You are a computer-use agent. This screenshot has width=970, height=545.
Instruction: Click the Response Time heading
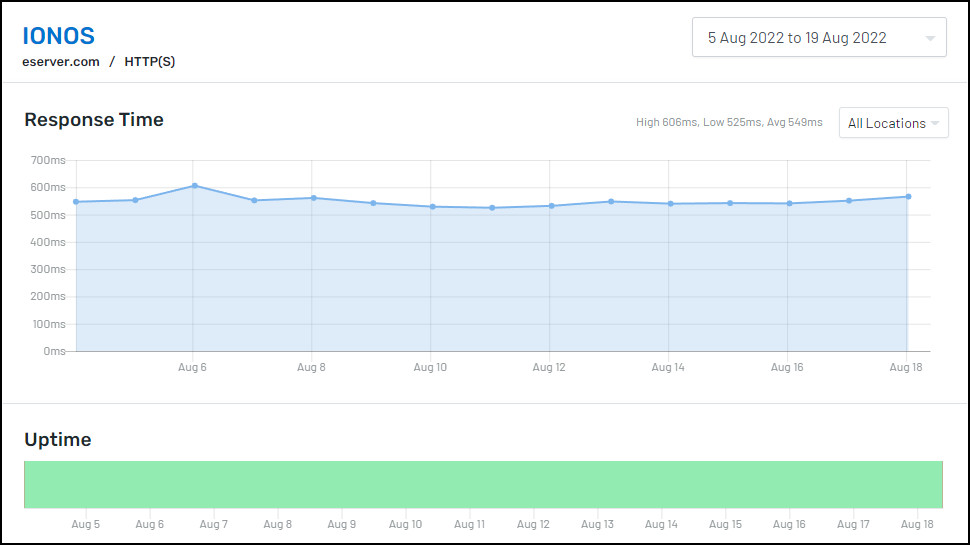coord(94,120)
